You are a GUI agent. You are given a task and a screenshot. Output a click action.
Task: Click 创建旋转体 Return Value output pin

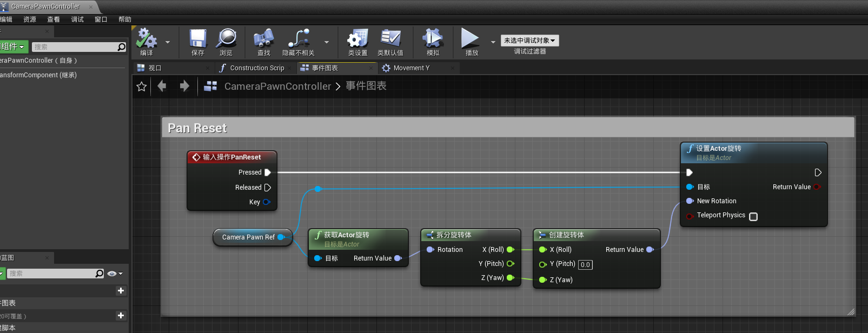tap(650, 250)
